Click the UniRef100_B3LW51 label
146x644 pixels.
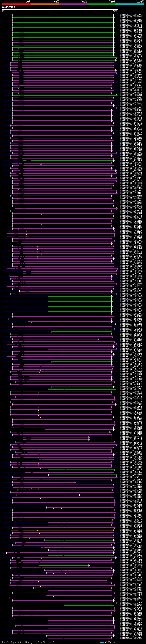tap(131, 82)
